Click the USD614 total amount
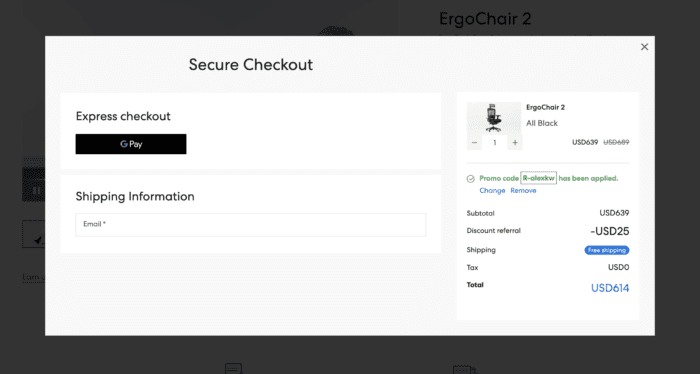Viewport: 700px width, 374px height. (610, 288)
